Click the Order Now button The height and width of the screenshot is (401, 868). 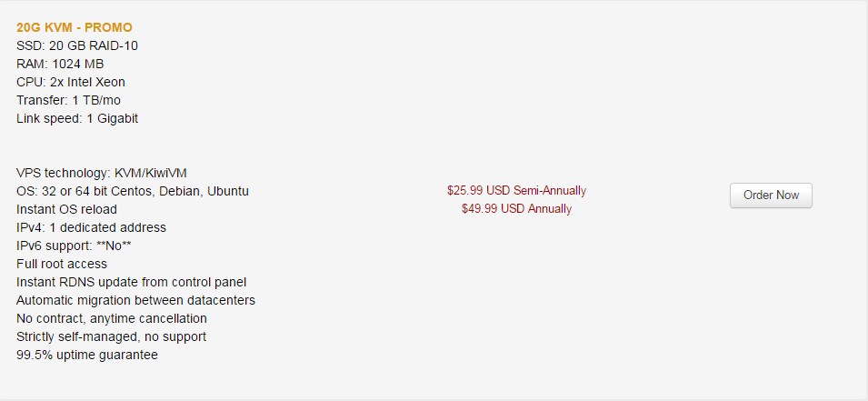click(x=771, y=195)
